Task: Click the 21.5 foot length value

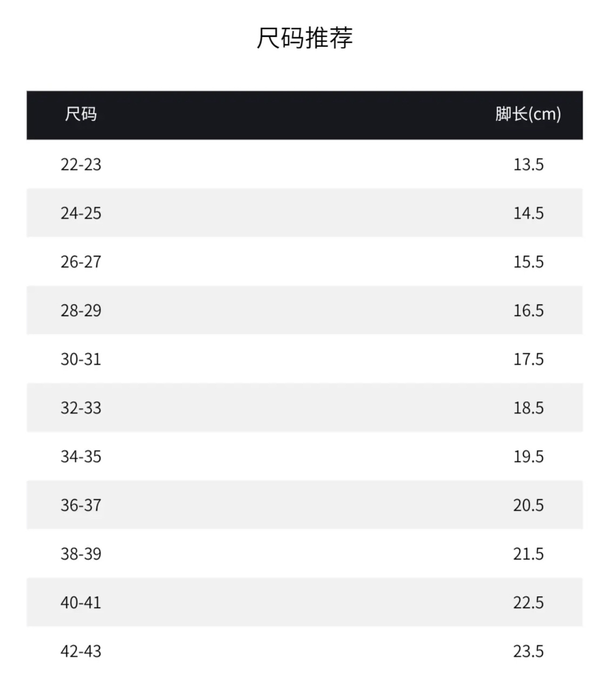Action: coord(528,554)
